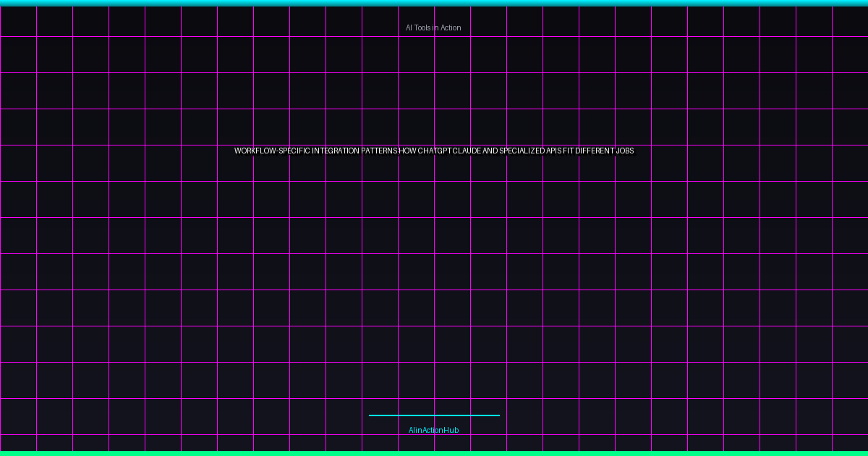Click the word 'HOW' in the headline
Viewport: 868px width, 456px height.
(407, 151)
